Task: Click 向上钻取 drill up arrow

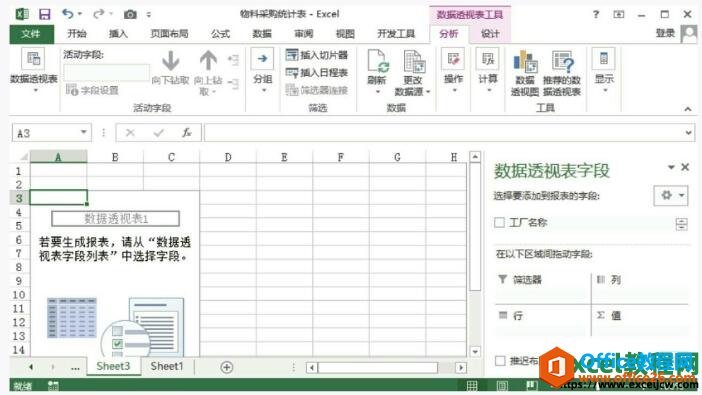Action: point(208,72)
